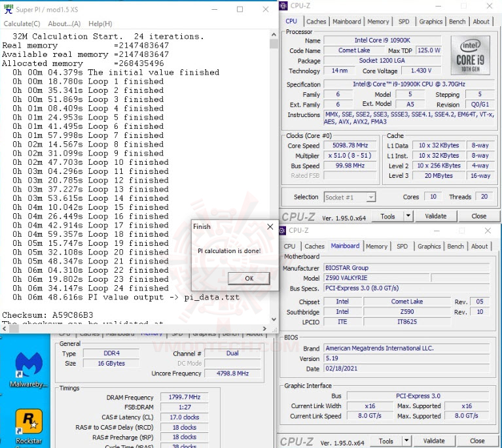The height and width of the screenshot is (448, 502).
Task: Switch to Mainboard tab in upper CPU-Z
Action: [x=346, y=22]
